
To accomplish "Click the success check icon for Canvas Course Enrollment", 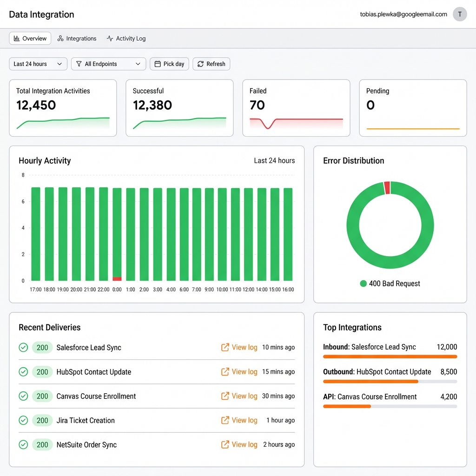I will (x=23, y=396).
